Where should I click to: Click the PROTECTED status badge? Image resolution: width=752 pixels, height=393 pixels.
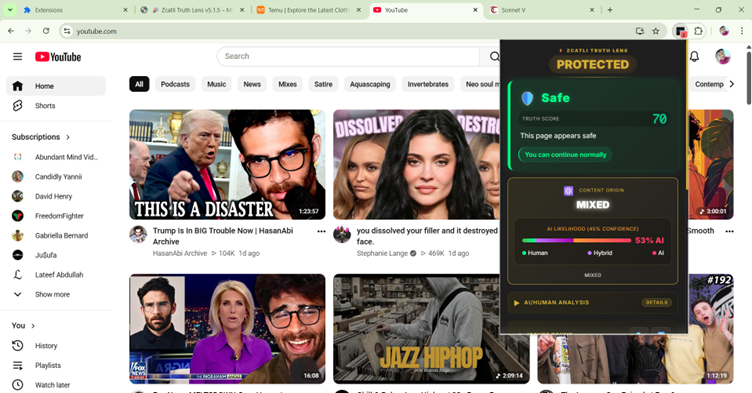pyautogui.click(x=593, y=65)
